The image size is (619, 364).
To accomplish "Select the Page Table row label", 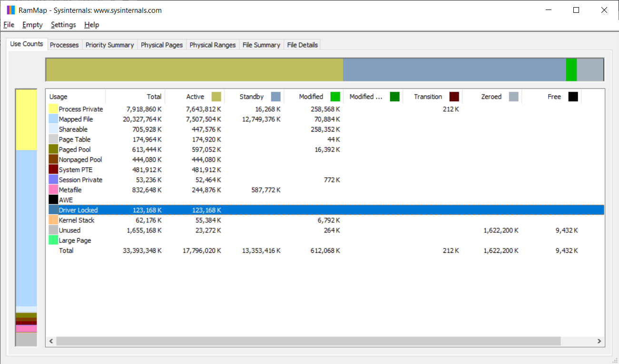I will click(75, 139).
